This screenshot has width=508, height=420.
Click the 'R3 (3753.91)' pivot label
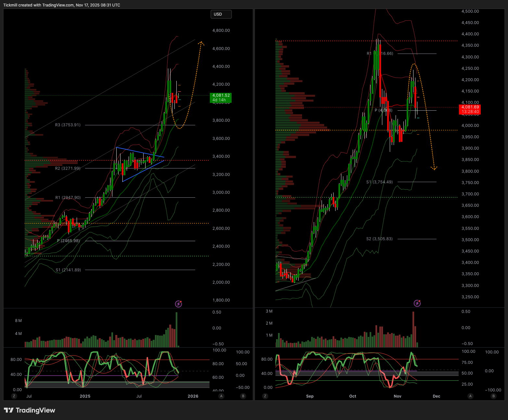click(68, 125)
